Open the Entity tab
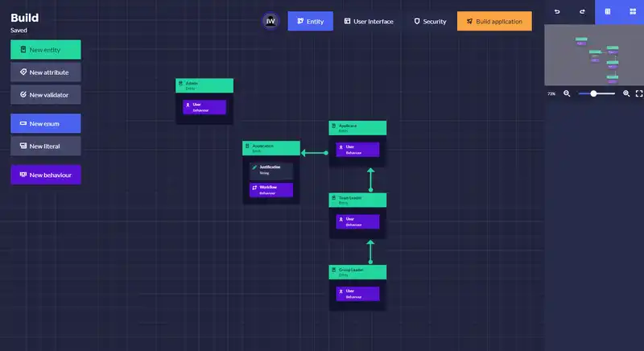Screen dimensions: 644x351 [x=311, y=22]
